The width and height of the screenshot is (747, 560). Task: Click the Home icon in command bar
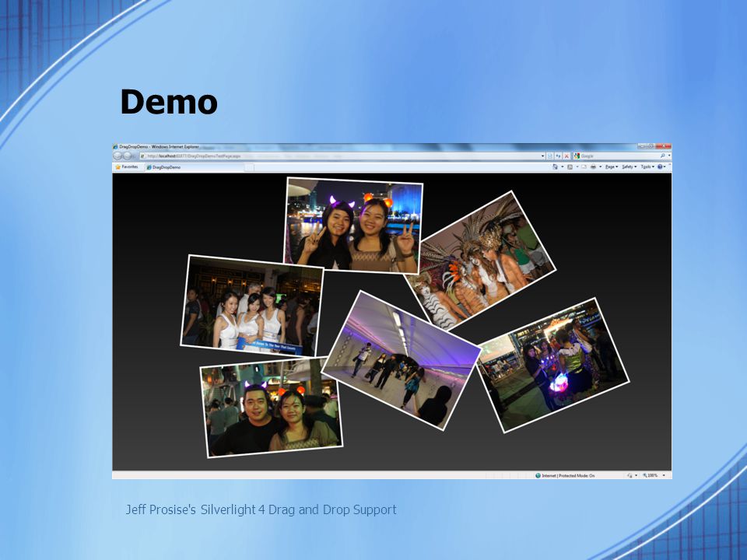click(x=556, y=166)
